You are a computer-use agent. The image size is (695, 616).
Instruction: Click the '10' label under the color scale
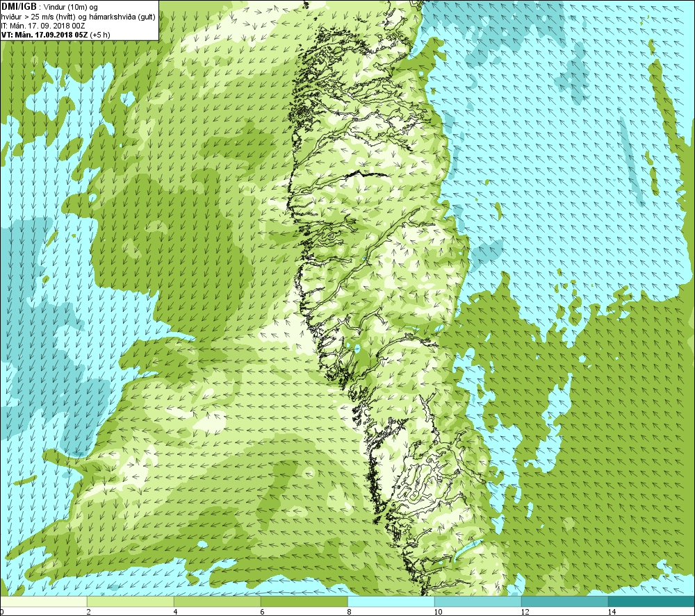pyautogui.click(x=438, y=612)
